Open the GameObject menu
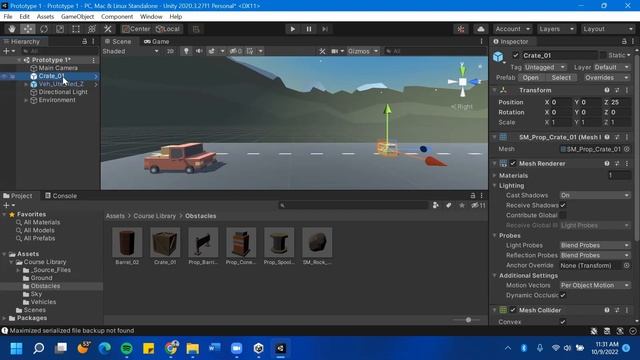640x360 pixels. click(77, 16)
